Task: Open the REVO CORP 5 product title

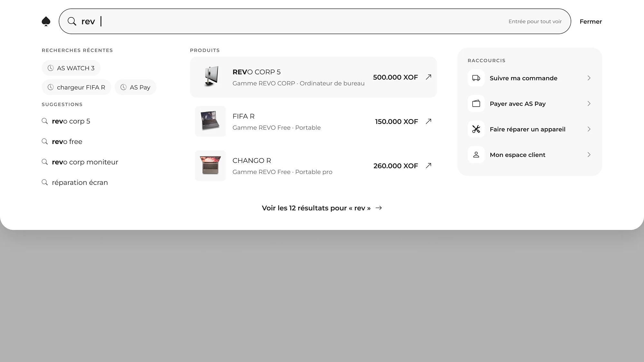Action: (x=257, y=72)
